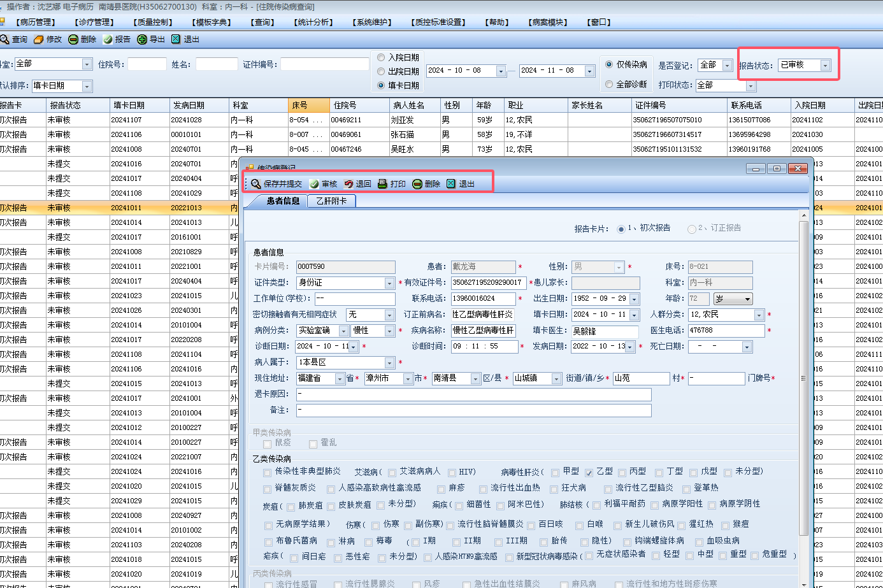Select the table row for 吴旺水

pyautogui.click(x=441, y=149)
